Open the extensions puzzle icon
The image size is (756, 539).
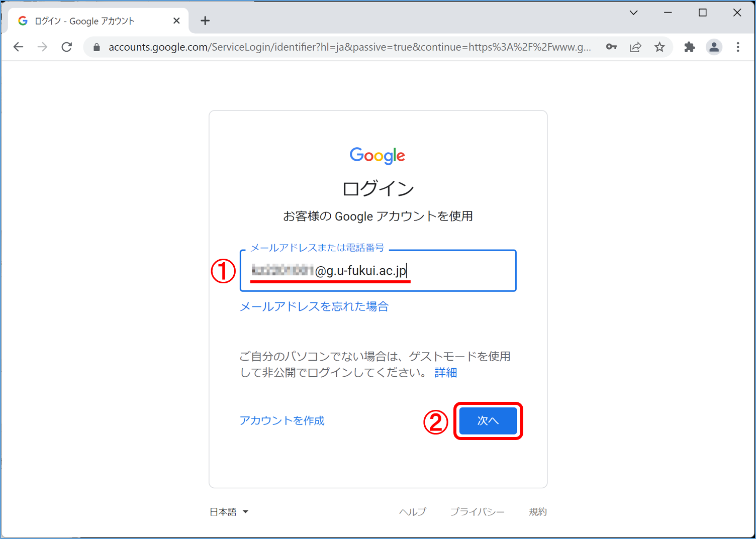(x=690, y=47)
